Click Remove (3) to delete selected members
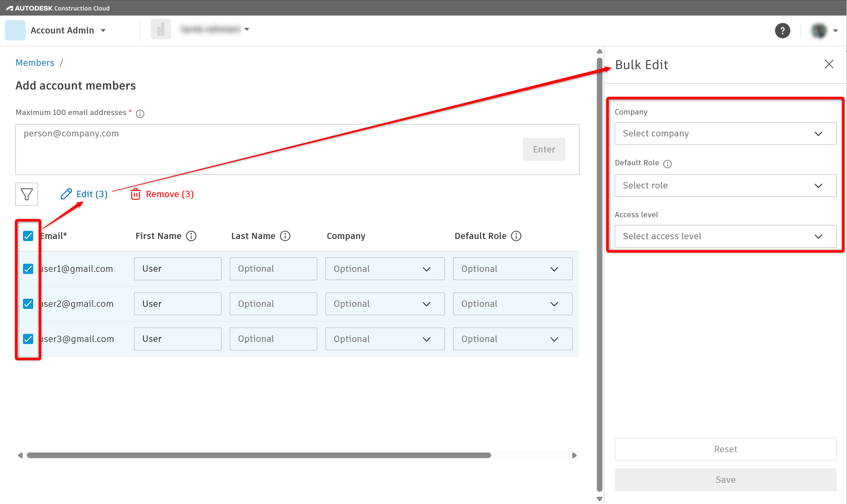 coord(162,194)
